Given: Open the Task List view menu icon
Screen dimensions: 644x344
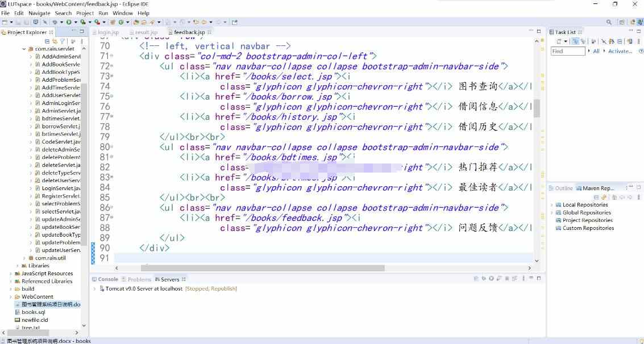Looking at the screenshot, I should tap(638, 41).
